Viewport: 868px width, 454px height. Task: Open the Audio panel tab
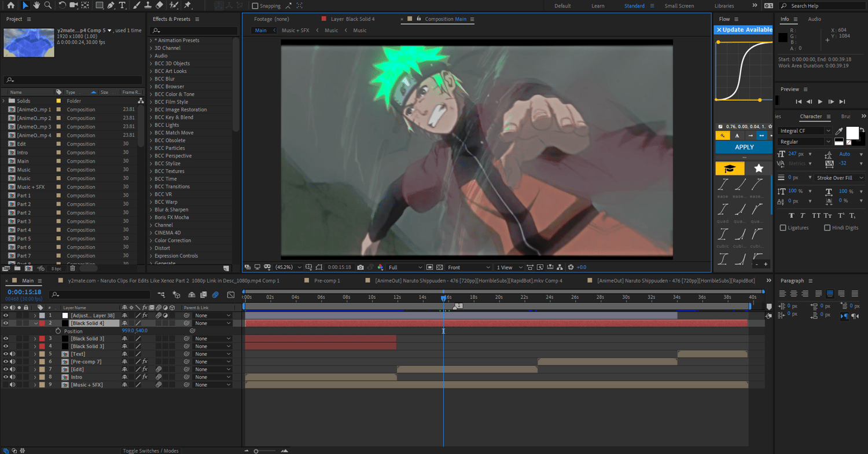tap(814, 19)
